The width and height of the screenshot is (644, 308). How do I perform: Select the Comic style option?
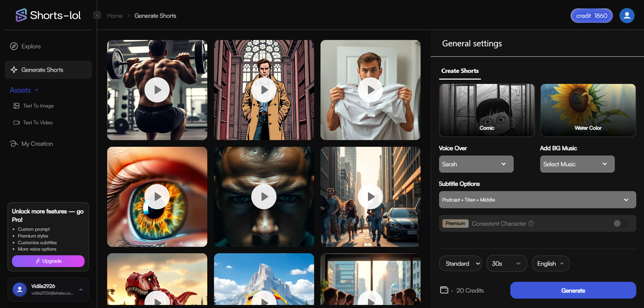(487, 110)
